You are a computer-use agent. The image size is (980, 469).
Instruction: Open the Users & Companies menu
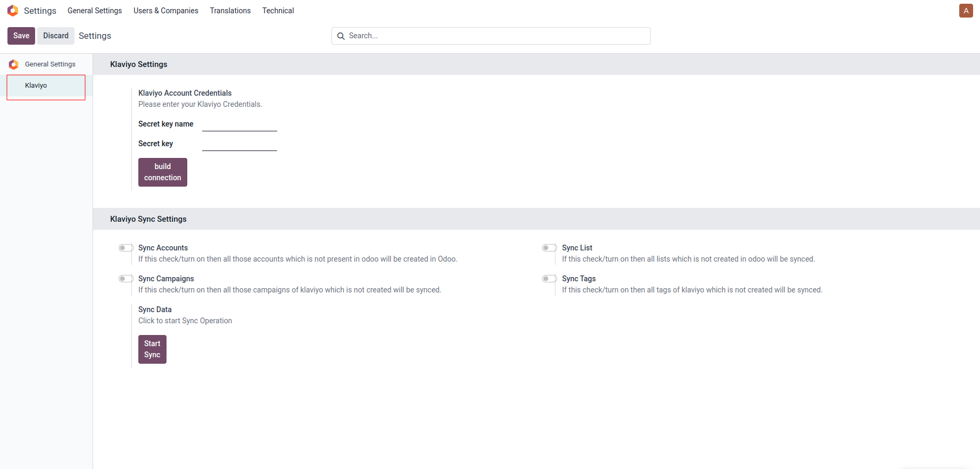coord(166,11)
